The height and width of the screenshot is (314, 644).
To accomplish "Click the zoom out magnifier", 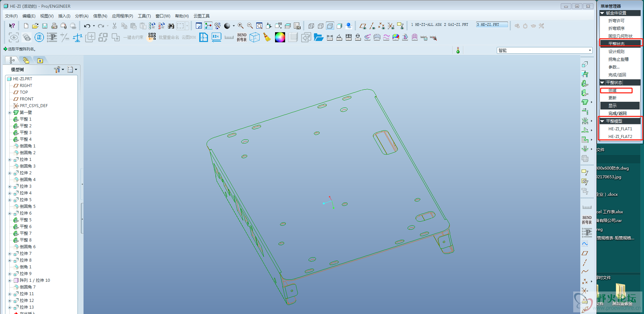I will [250, 26].
